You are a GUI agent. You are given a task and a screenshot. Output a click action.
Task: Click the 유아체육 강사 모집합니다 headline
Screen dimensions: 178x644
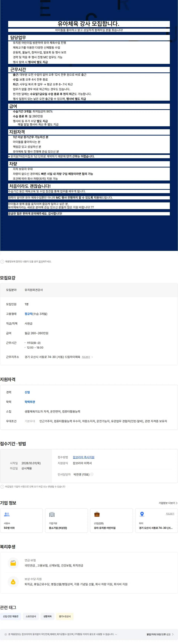coord(89,24)
